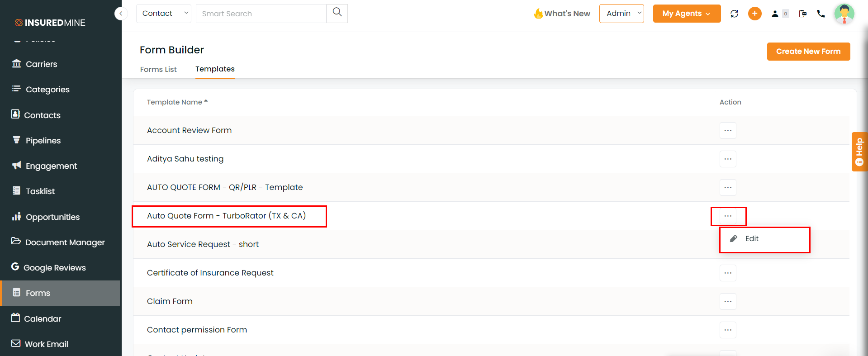The width and height of the screenshot is (868, 356).
Task: Open the Admin role dropdown
Action: (621, 14)
